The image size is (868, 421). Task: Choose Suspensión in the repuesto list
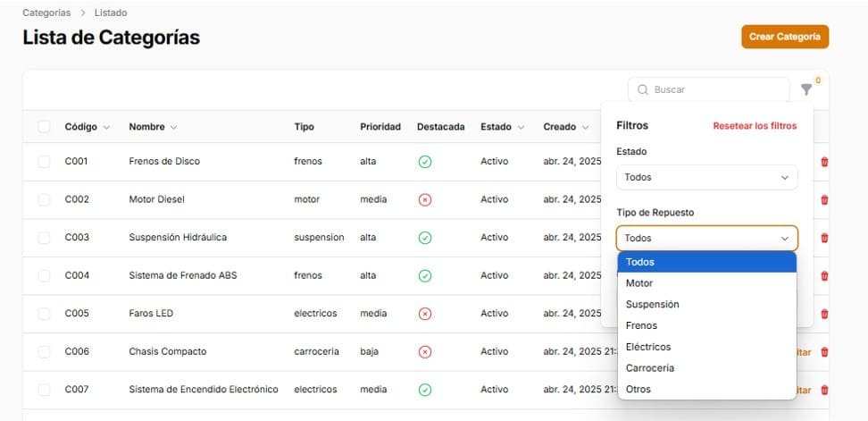pos(707,304)
